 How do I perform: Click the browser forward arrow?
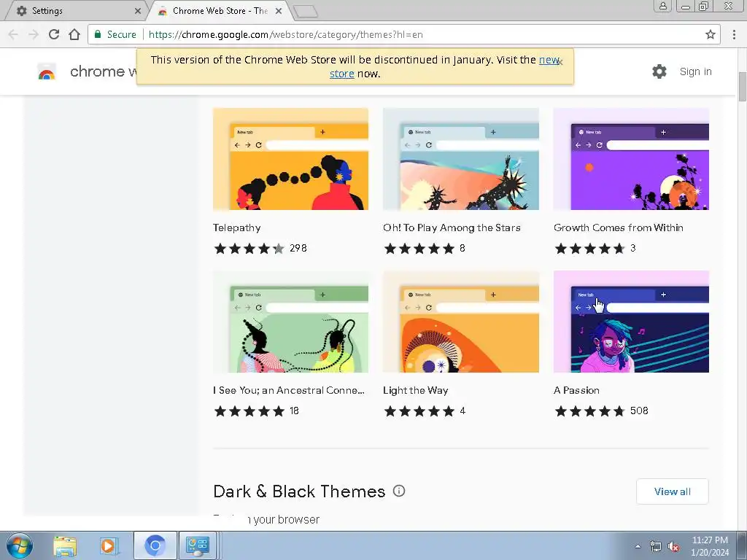coord(34,34)
